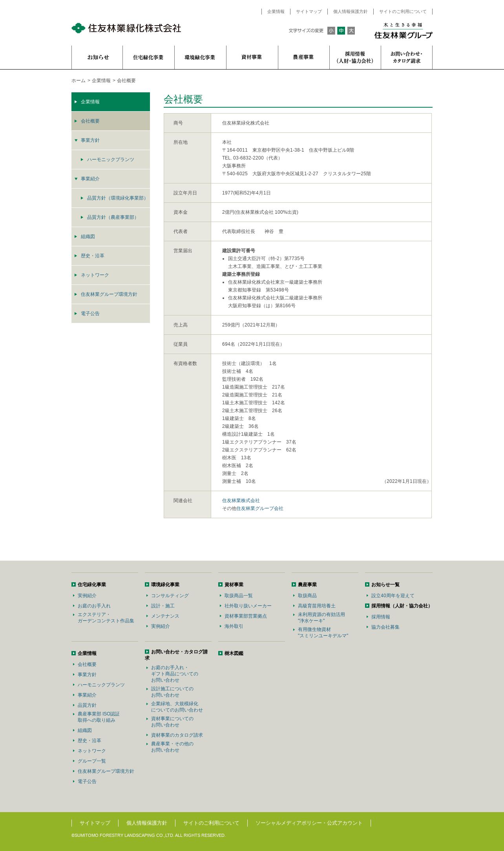Open footer 設計施工についてのお問い合わせ link
The image size is (504, 851).
172,692
